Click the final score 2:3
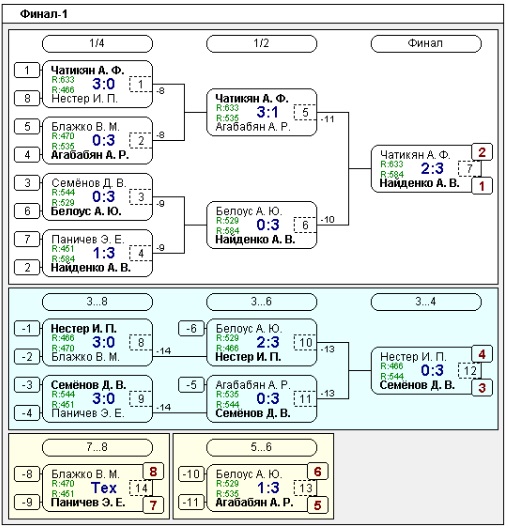 point(432,168)
